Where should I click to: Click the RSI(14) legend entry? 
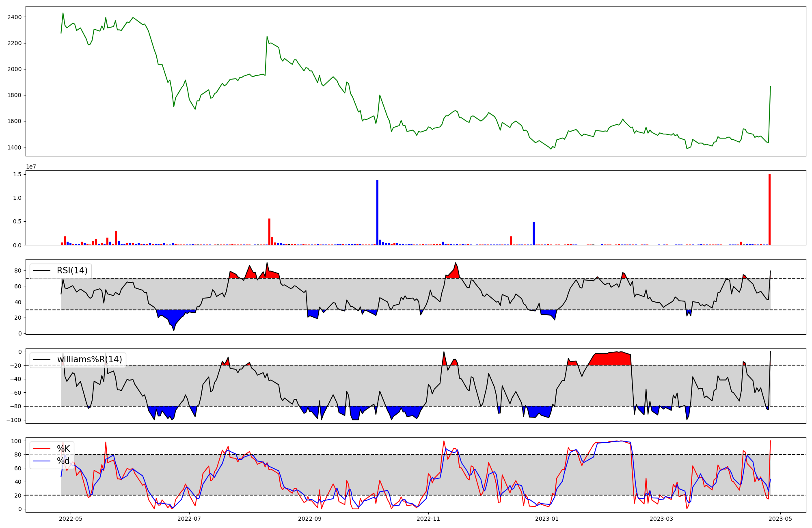tap(72, 270)
